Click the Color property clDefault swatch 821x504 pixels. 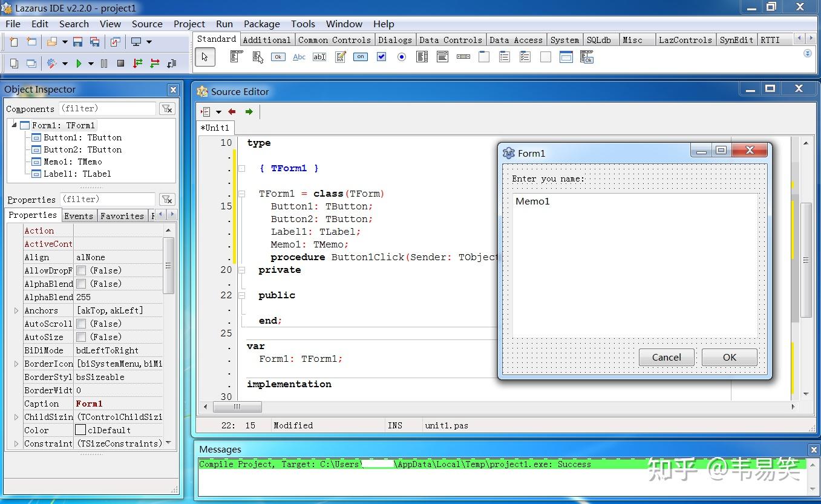click(80, 430)
